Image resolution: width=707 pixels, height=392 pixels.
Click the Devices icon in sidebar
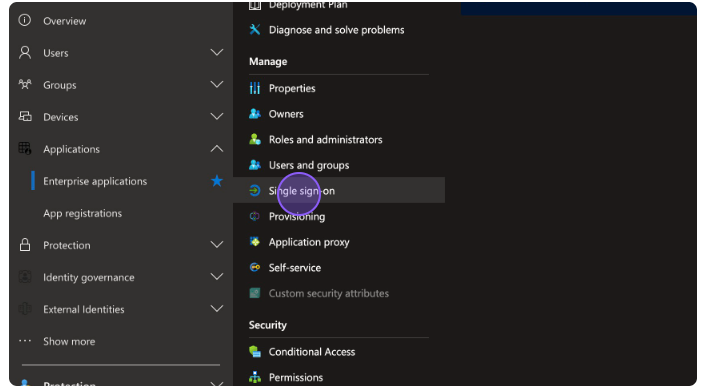click(x=25, y=116)
